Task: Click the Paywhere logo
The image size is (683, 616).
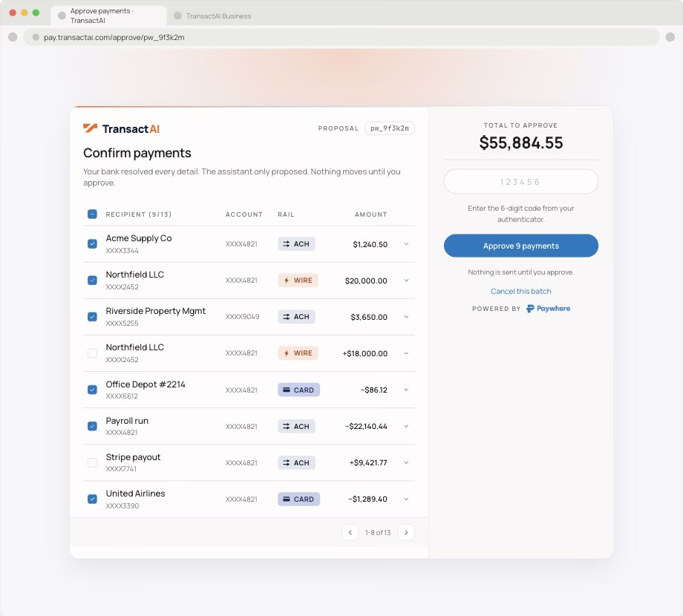Action: coord(548,309)
